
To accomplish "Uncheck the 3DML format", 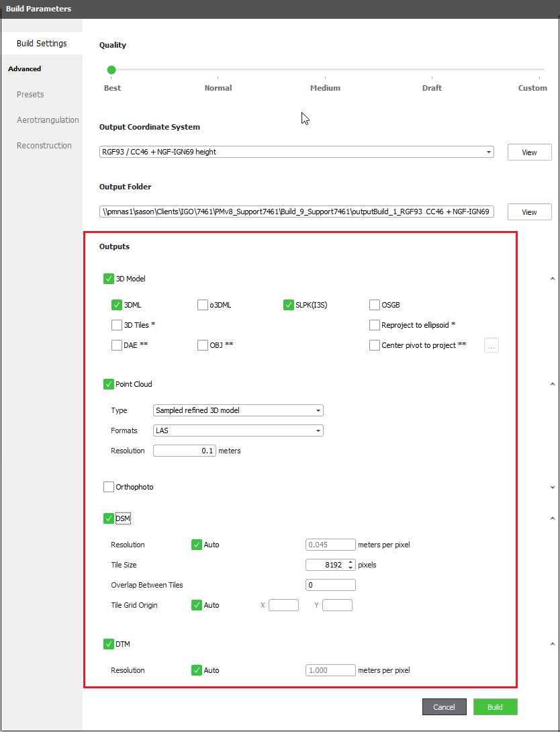I will pyautogui.click(x=117, y=305).
